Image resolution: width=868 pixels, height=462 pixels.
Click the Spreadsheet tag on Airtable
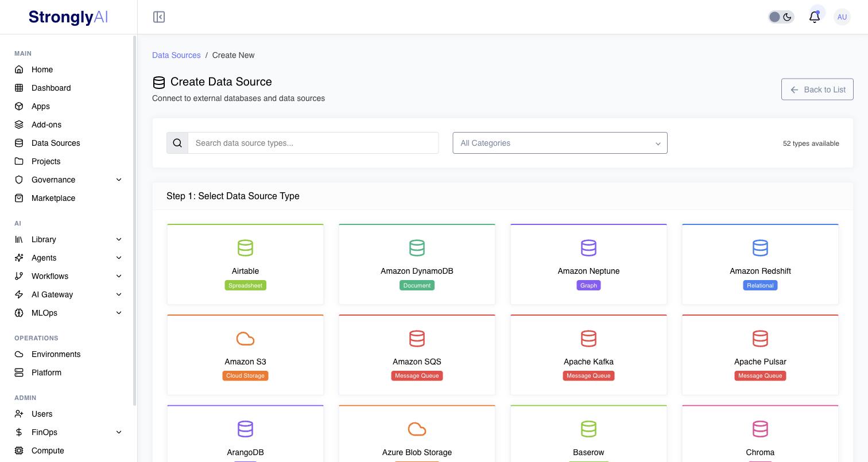245,285
